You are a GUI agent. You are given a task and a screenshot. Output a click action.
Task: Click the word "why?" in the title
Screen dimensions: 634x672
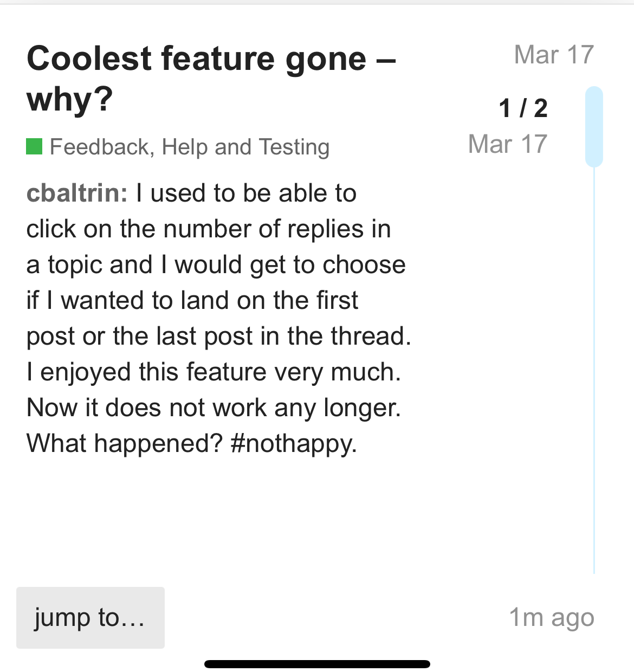(x=69, y=100)
